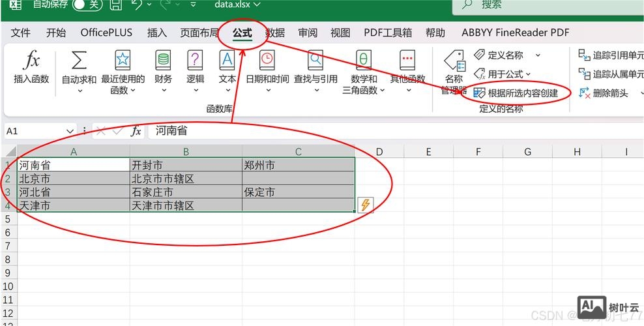The image size is (644, 326).
Task: Click the Excel app icon in title bar
Action: (15, 5)
